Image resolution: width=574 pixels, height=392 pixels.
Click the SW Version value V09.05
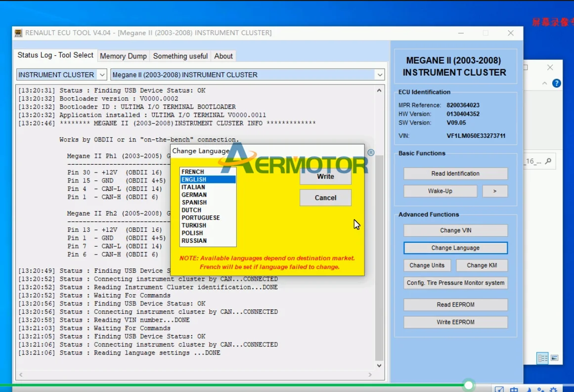[456, 123]
